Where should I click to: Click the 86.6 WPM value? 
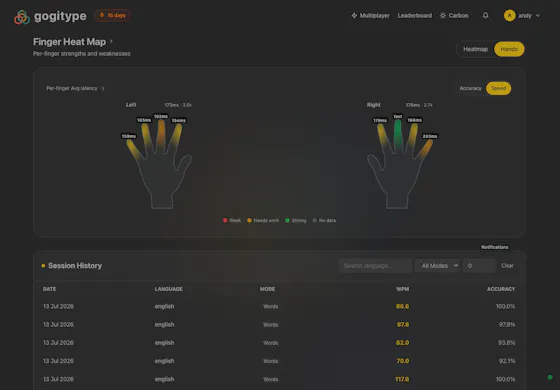pyautogui.click(x=402, y=306)
